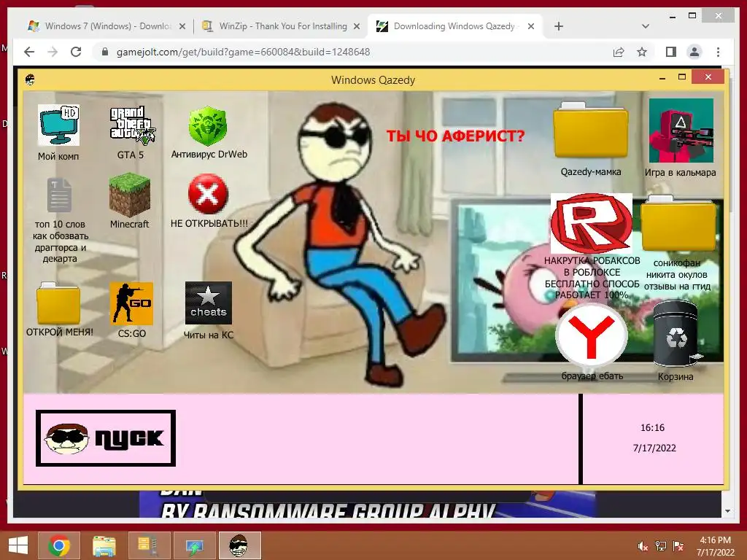Select the Qazedy face taskbar icon
The width and height of the screenshot is (747, 560).
pyautogui.click(x=239, y=545)
